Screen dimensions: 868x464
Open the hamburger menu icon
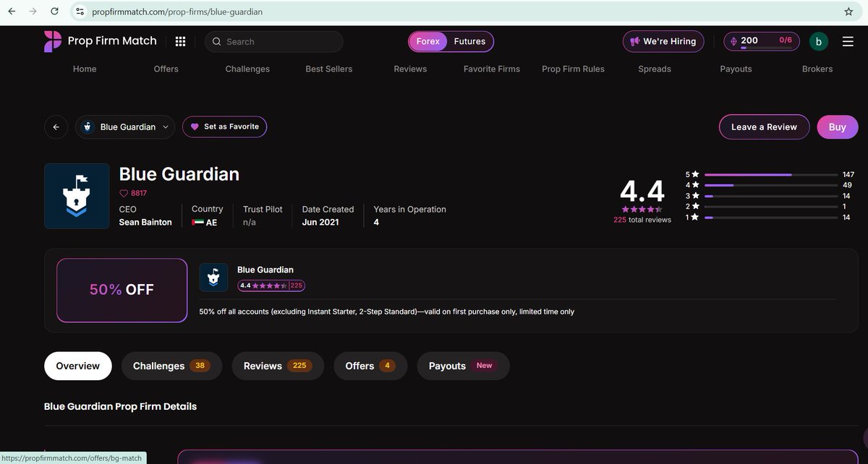point(848,42)
